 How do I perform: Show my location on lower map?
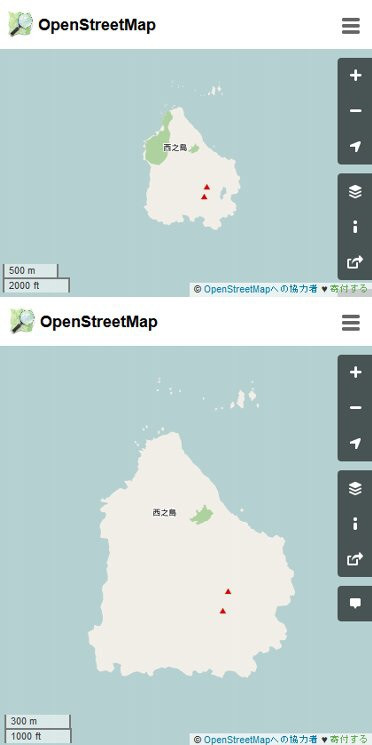[x=355, y=443]
